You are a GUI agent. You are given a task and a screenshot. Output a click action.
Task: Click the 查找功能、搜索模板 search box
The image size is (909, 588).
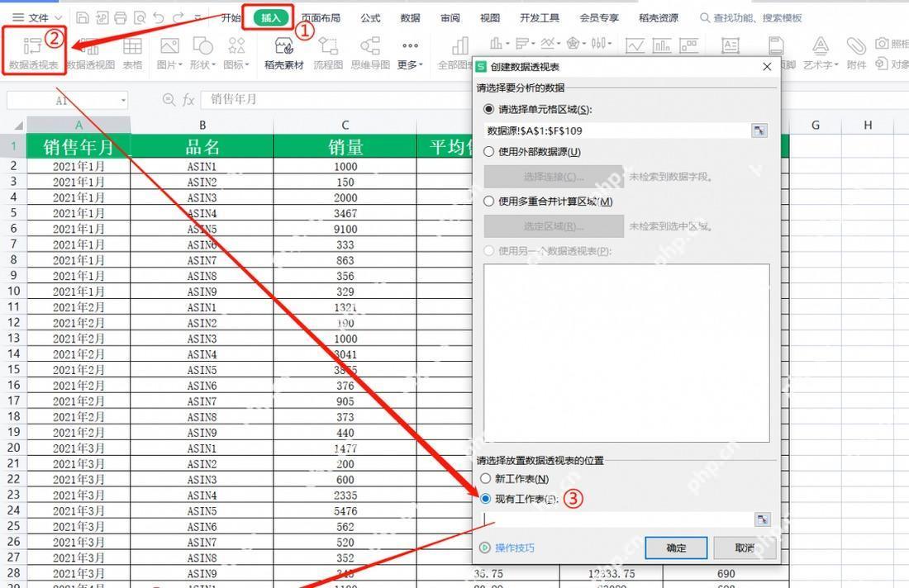pos(750,18)
